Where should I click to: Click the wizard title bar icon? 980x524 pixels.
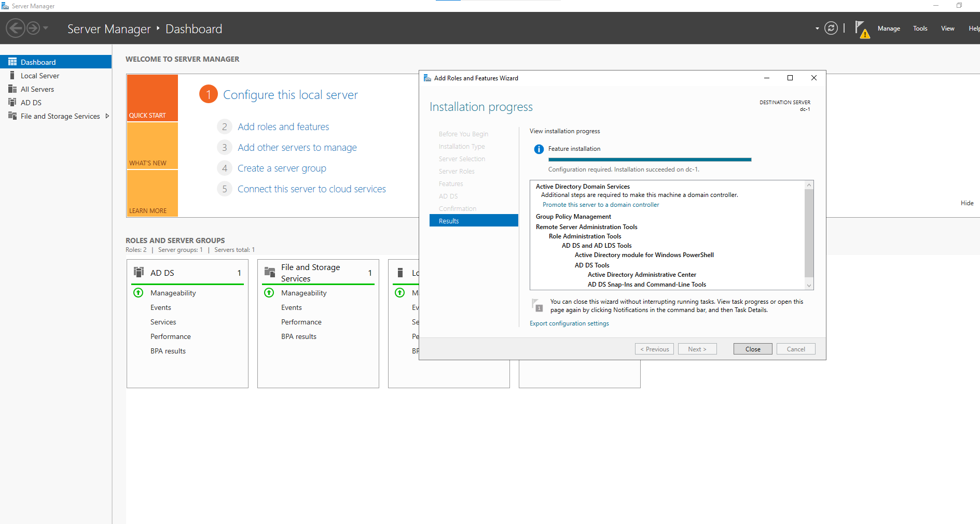point(427,78)
